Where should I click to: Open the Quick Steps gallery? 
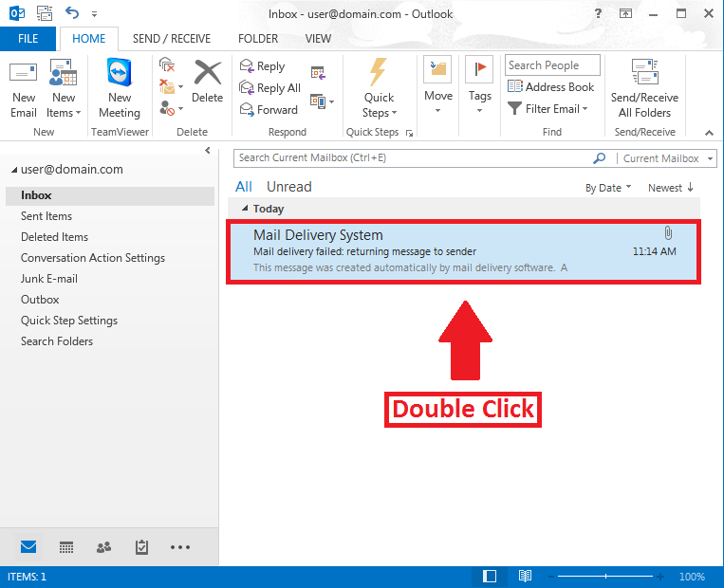pos(380,88)
